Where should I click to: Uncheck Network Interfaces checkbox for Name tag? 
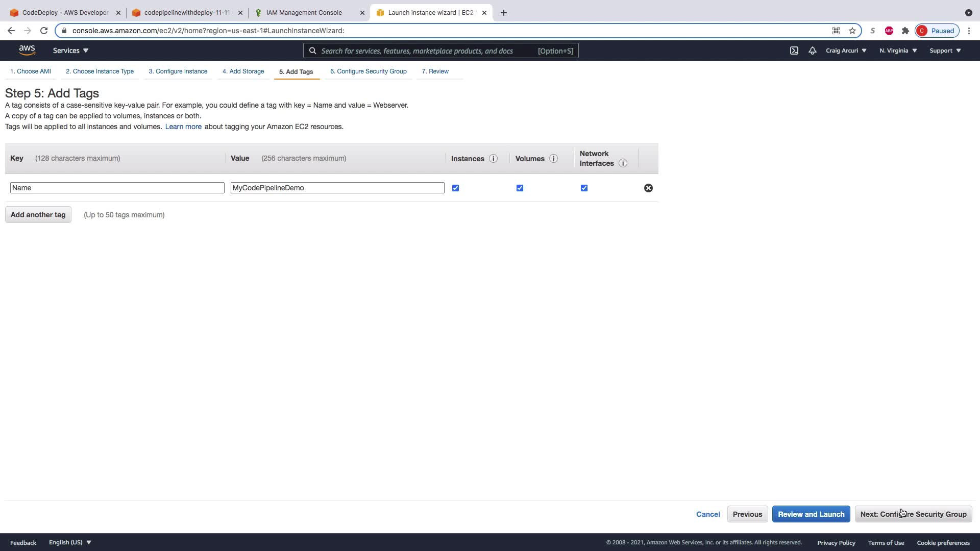(584, 188)
